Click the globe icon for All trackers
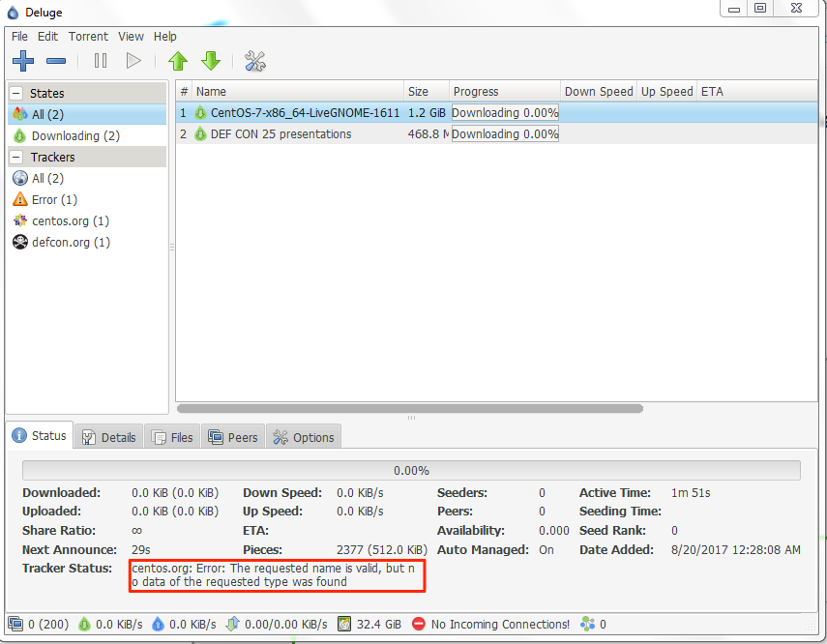The width and height of the screenshot is (827, 644). [x=20, y=178]
